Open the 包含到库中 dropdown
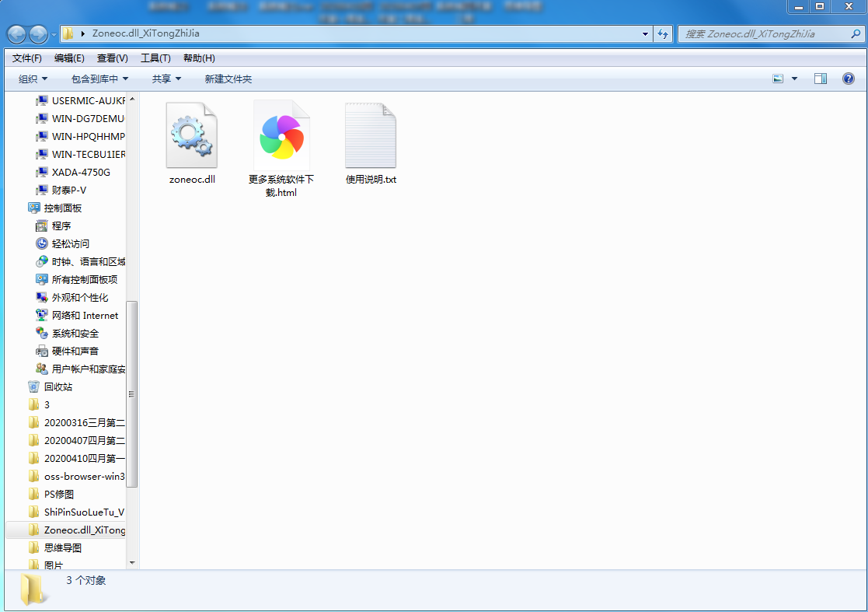This screenshot has height=612, width=868. (x=99, y=79)
